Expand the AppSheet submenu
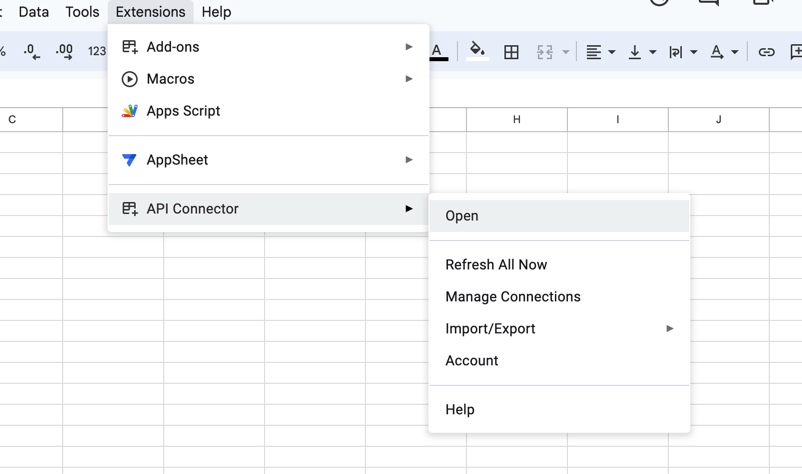This screenshot has height=474, width=802. coord(269,160)
